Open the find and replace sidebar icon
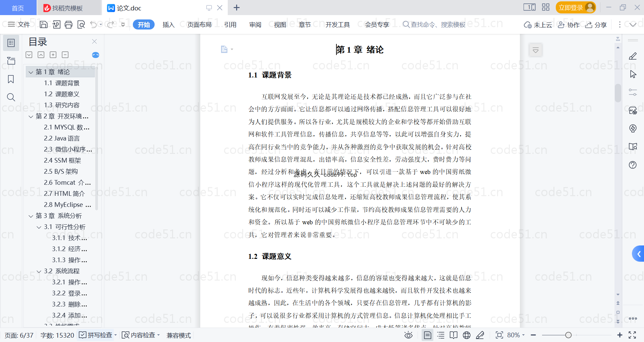644x342 pixels. coord(11,97)
